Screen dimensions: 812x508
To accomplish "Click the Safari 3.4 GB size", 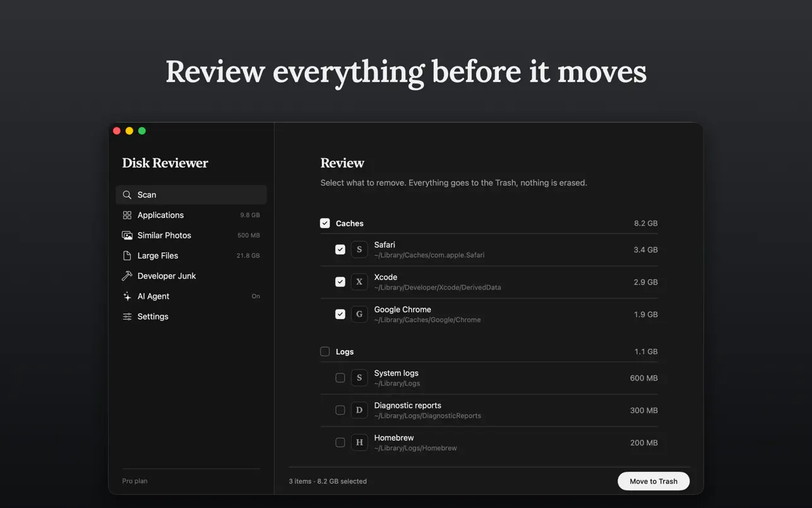I will [x=646, y=250].
